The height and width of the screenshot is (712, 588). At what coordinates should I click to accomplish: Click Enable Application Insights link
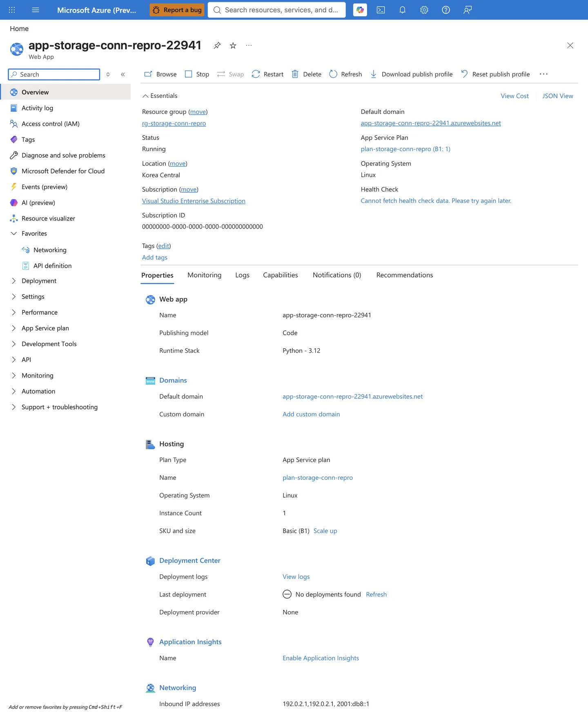(321, 658)
